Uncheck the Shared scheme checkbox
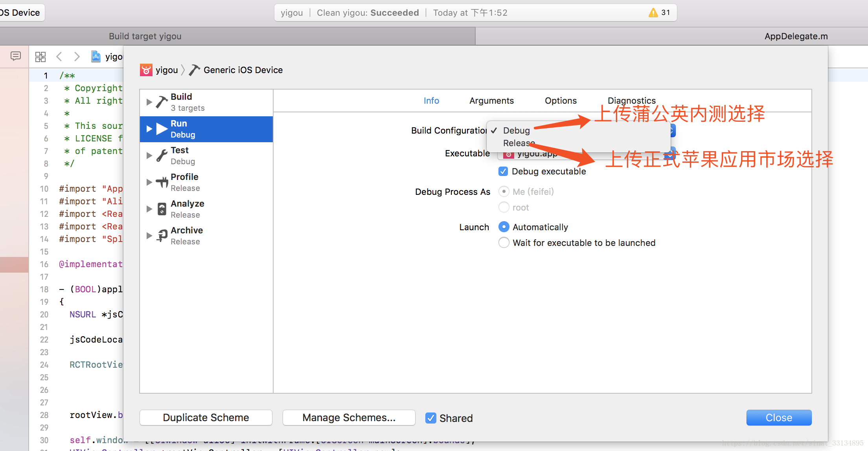The image size is (868, 451). [431, 418]
